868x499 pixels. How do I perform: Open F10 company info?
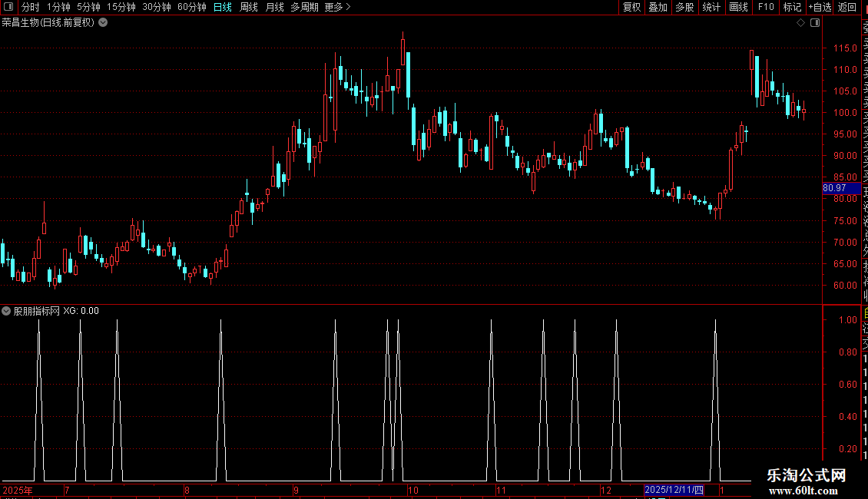pyautogui.click(x=766, y=7)
